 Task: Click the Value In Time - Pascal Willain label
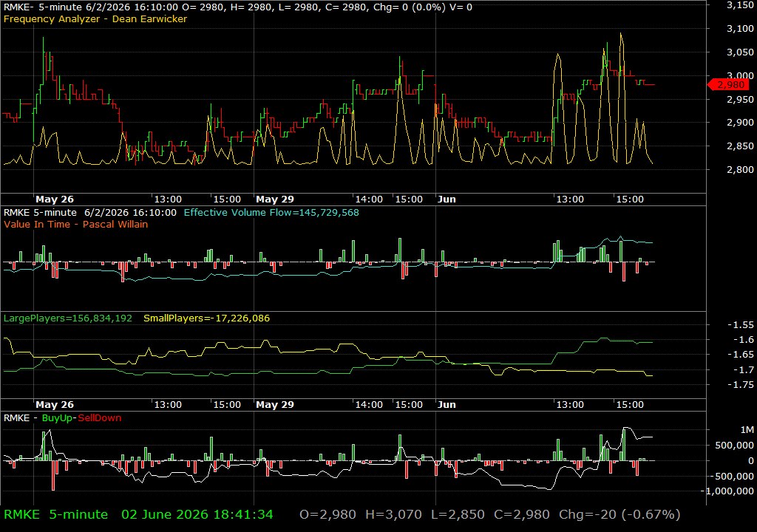(x=76, y=224)
